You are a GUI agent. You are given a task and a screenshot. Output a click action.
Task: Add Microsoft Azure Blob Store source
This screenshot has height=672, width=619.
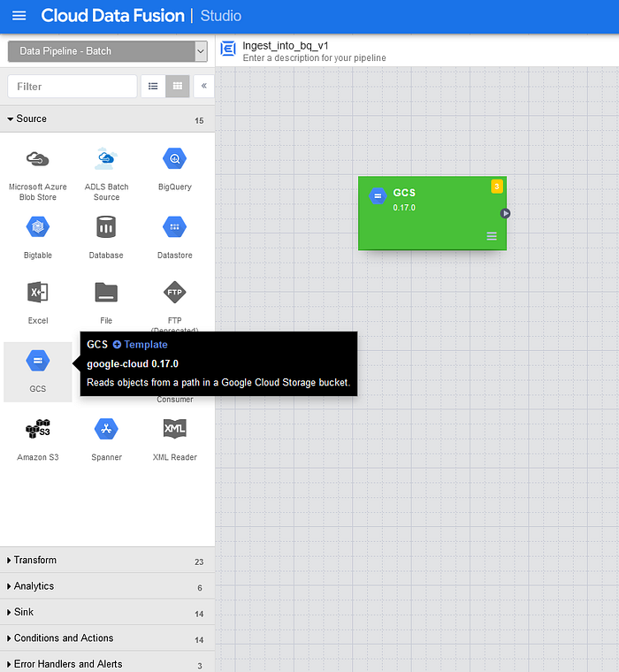pos(38,174)
